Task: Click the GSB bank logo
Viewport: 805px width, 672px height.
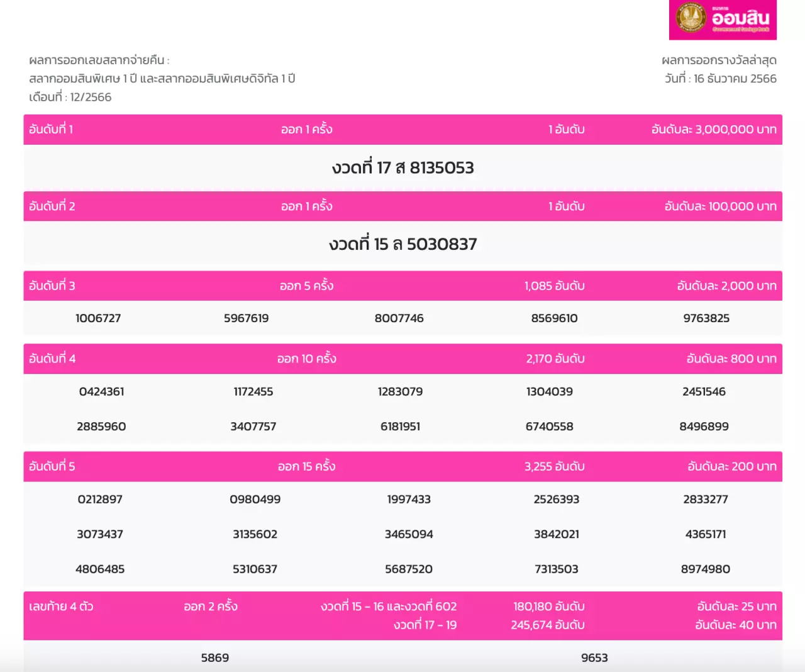Action: (723, 20)
